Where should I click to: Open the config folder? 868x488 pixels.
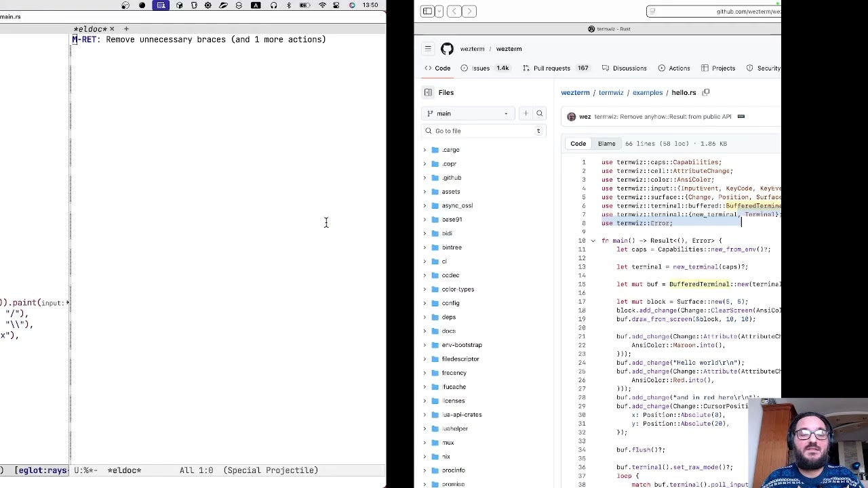[450, 303]
